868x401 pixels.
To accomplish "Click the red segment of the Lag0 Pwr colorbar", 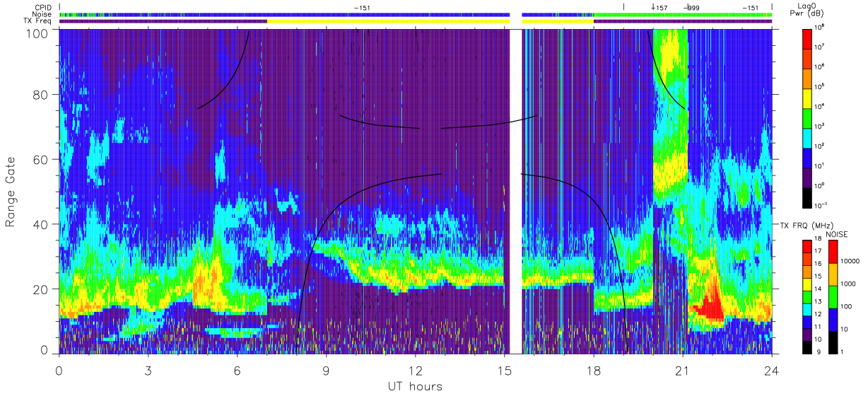I will pos(807,39).
